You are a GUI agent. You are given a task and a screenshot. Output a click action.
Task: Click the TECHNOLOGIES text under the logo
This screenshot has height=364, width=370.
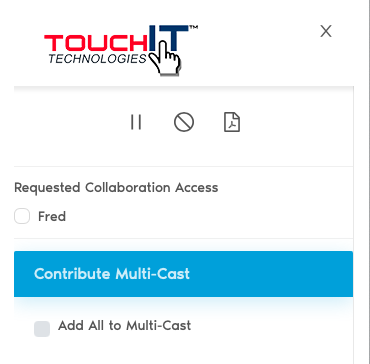click(x=97, y=59)
